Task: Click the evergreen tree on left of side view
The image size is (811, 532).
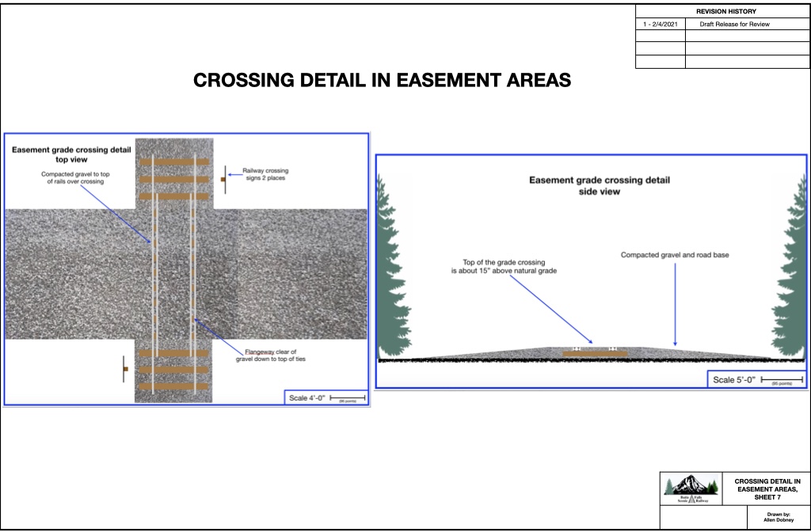Action: click(388, 269)
